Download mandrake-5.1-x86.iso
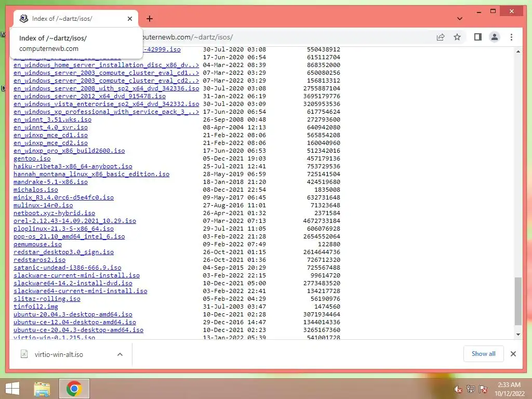 50,182
